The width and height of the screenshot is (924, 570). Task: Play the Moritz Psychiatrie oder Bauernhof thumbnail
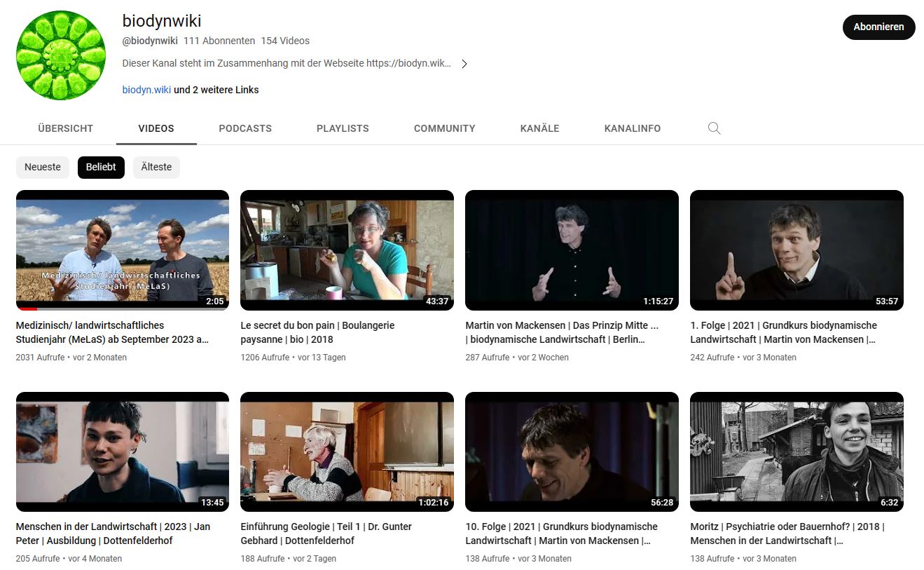(x=797, y=452)
